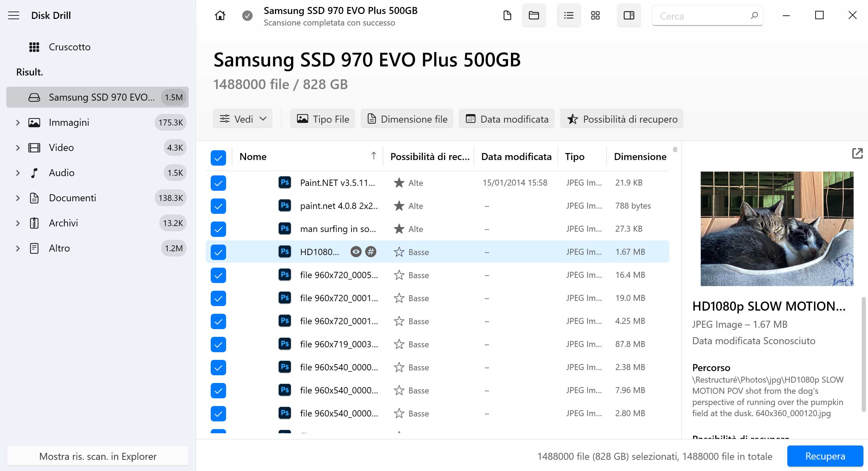Select the file 960x540_0000 2.38 MB row
Viewport: 868px width, 471px height.
[x=437, y=367]
